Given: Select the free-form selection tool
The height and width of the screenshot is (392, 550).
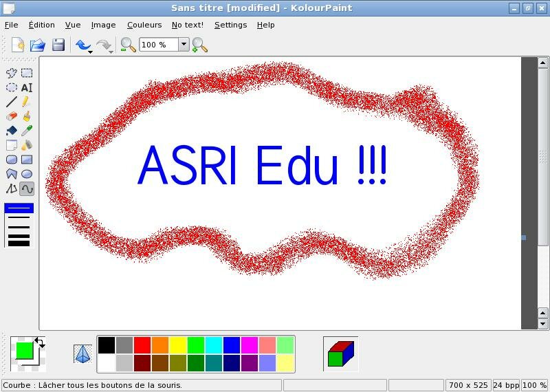Looking at the screenshot, I should (12, 73).
